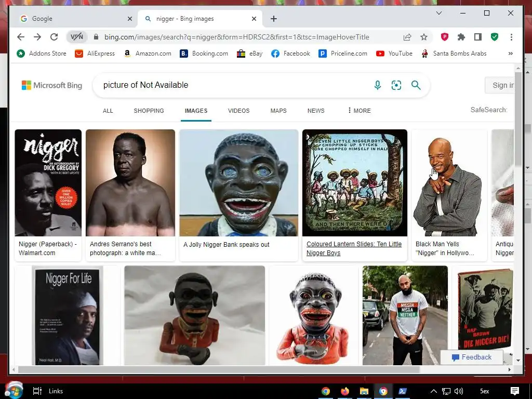Screen dimensions: 532x399
Task: Open the YouTube bookmark
Action: 394,54
